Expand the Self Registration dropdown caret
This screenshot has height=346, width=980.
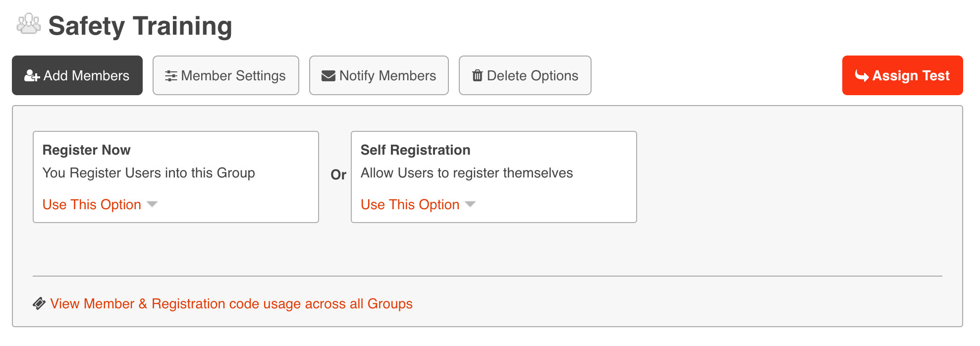pyautogui.click(x=470, y=204)
